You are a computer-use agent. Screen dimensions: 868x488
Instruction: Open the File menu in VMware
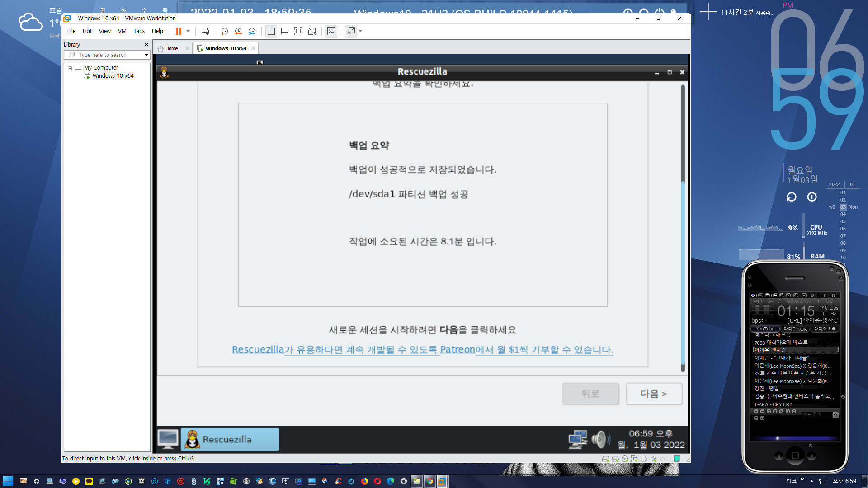coord(71,31)
